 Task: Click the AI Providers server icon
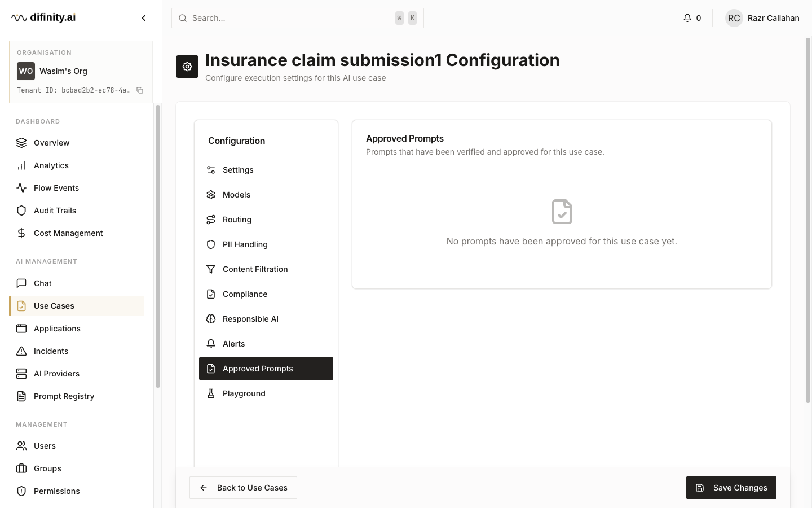click(x=21, y=374)
